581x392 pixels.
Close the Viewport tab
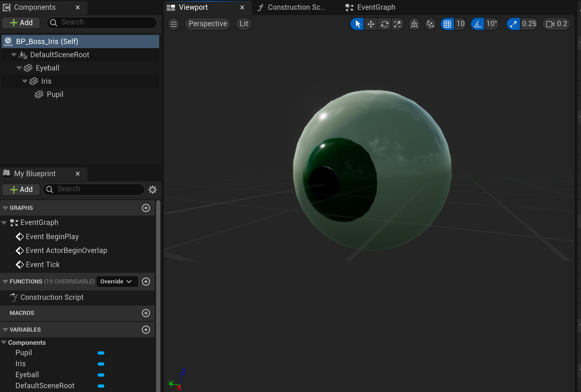pos(242,7)
